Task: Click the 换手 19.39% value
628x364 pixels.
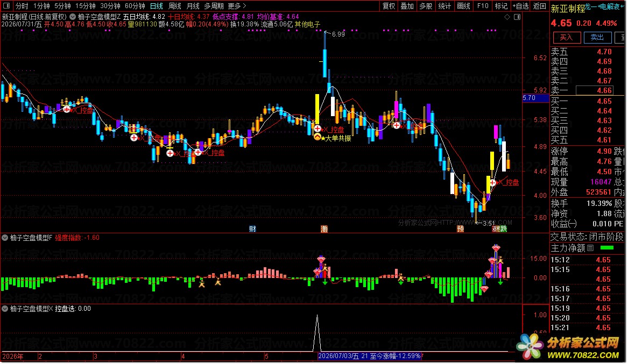Action: 599,203
